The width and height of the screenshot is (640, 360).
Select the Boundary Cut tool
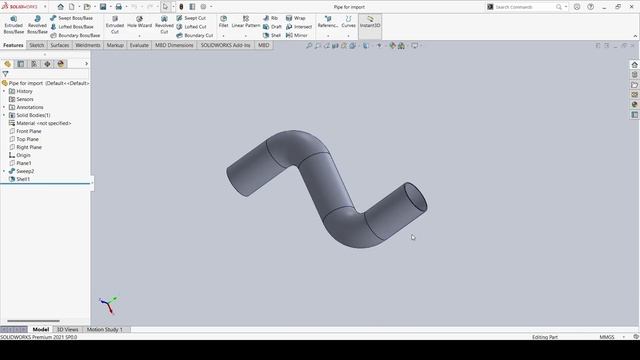[195, 36]
